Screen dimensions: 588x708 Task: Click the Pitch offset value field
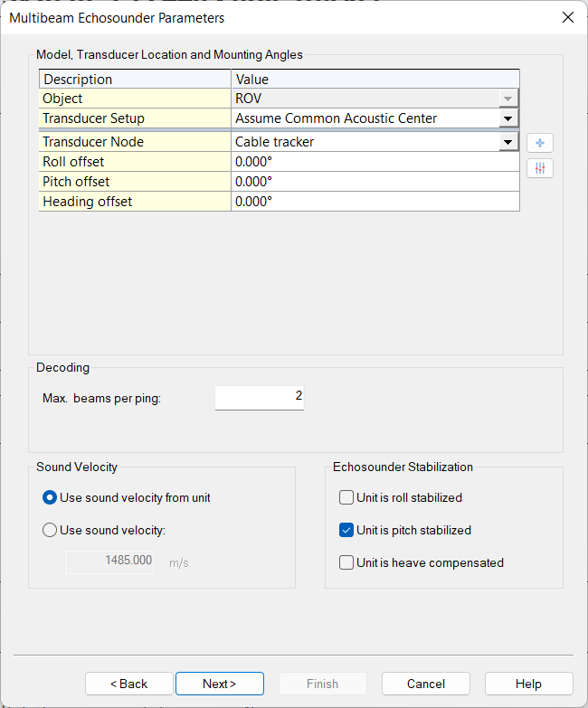pos(375,182)
